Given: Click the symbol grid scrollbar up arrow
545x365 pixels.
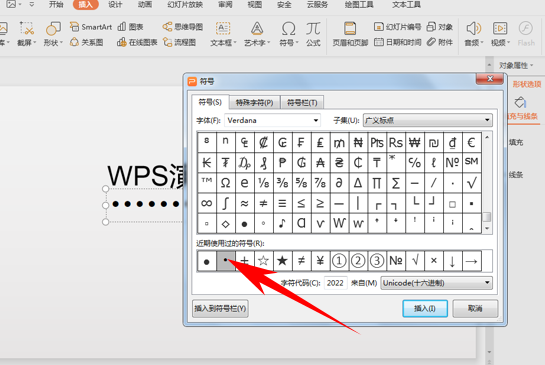Looking at the screenshot, I should (x=487, y=137).
